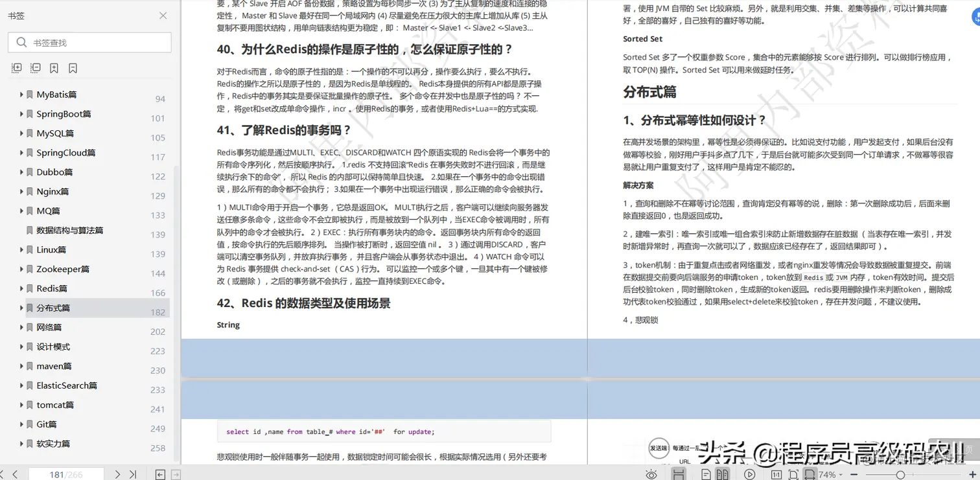Click the bookmark icon beside SpringBoot篇
The height and width of the screenshot is (480, 980).
[30, 114]
